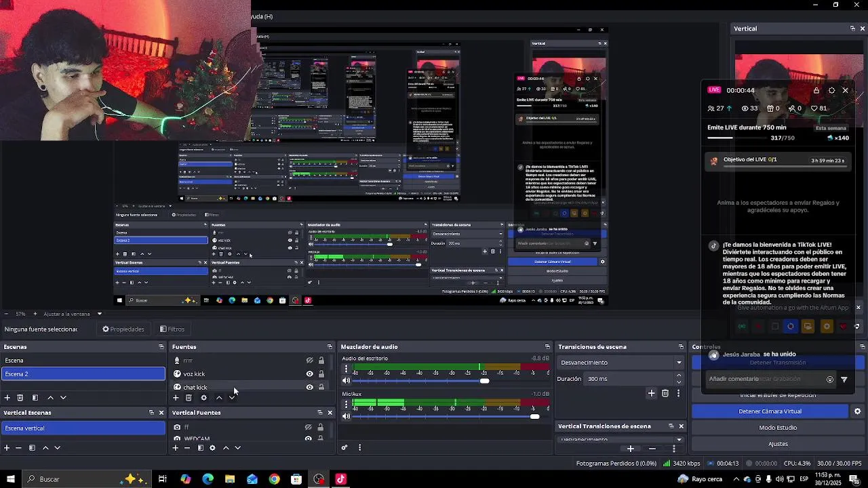Add a new source in Fuentes panel
Screen dimensions: 868x488
point(176,398)
